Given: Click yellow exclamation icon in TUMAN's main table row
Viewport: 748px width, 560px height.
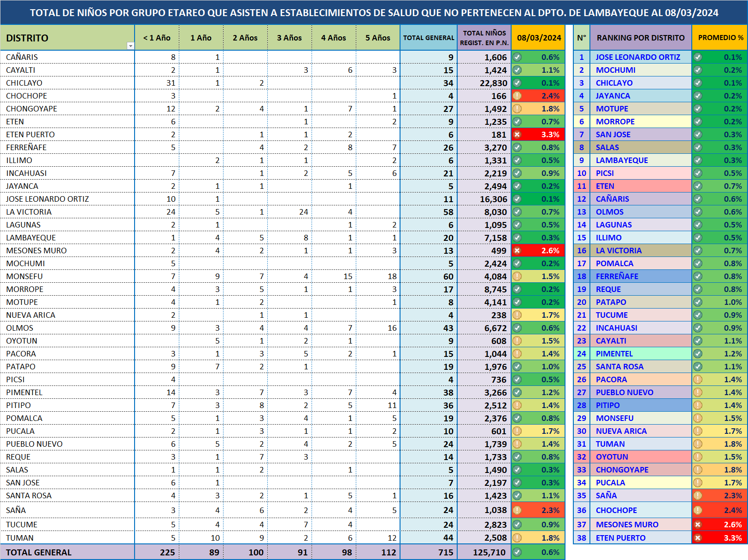Looking at the screenshot, I should [x=517, y=538].
